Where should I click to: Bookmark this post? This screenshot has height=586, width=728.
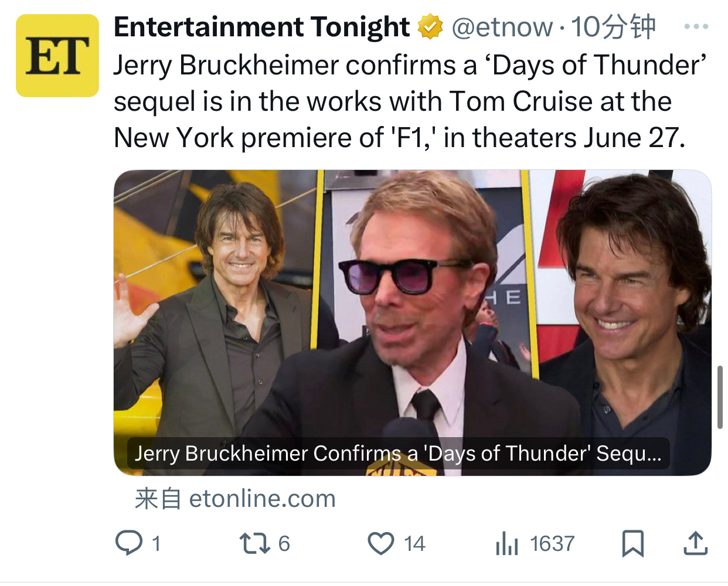[632, 543]
